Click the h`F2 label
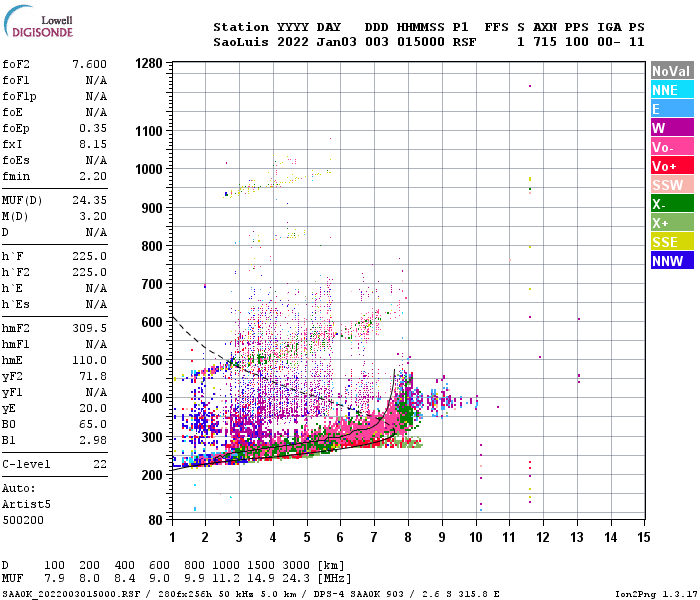Viewport: 700px width, 600px height. click(16, 272)
